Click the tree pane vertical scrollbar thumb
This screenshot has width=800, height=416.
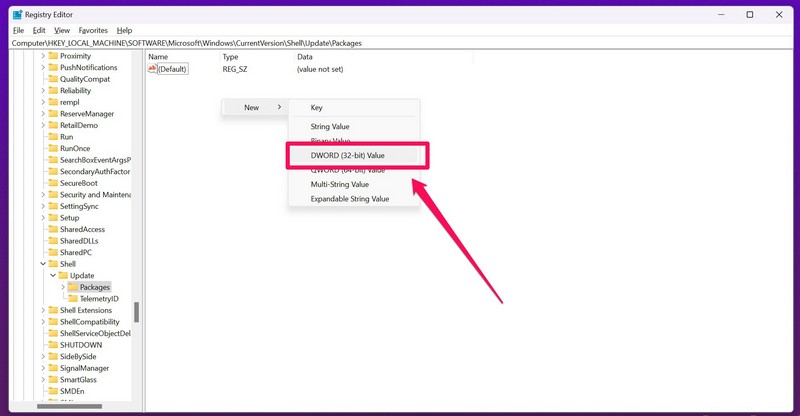pyautogui.click(x=137, y=312)
